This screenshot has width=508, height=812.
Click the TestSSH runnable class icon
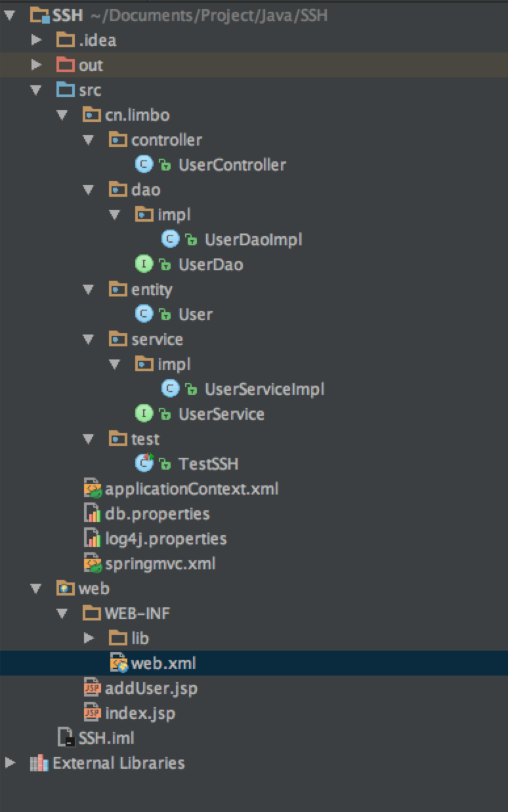[x=144, y=463]
